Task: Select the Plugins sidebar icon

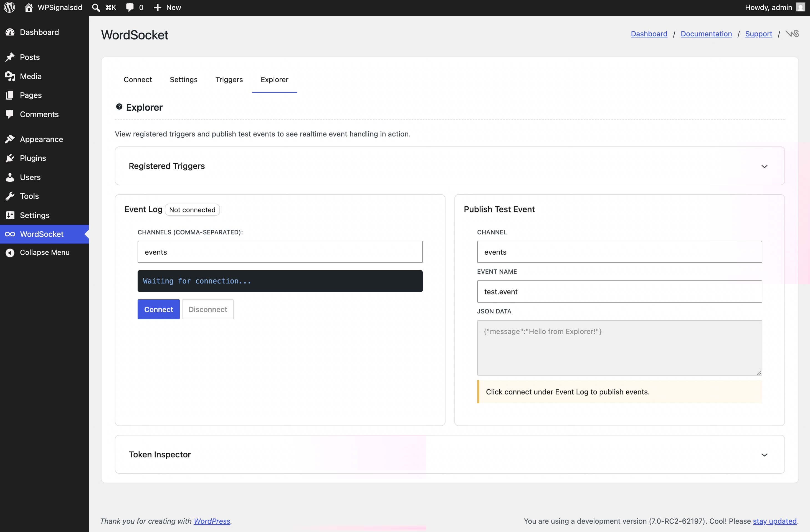Action: pyautogui.click(x=10, y=158)
